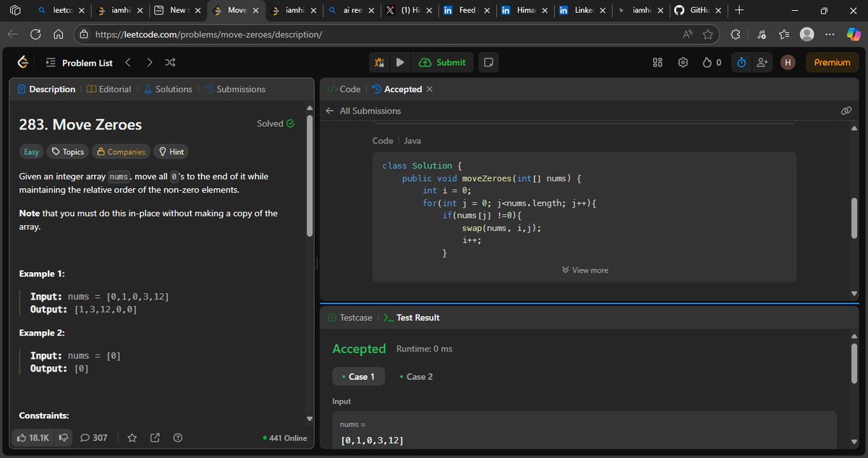Copy submission link icon
Screen dimensions: 868x458
tap(846, 111)
